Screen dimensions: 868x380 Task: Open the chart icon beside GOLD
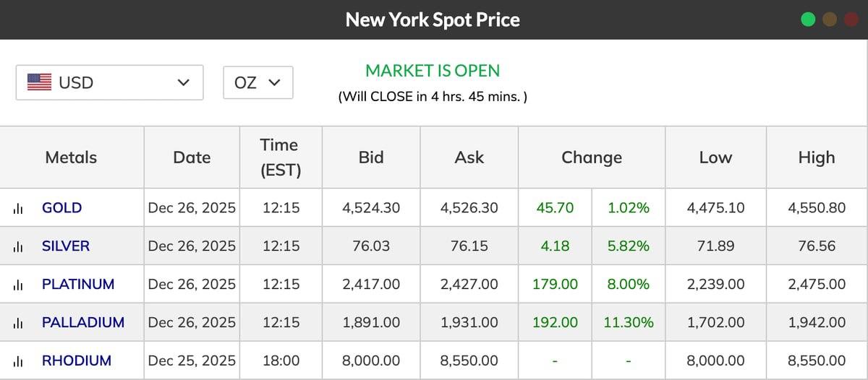coord(18,208)
